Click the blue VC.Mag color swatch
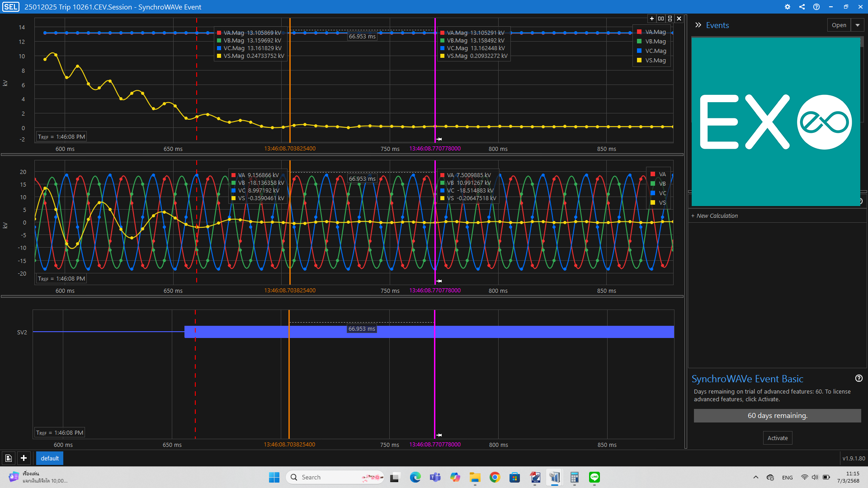Viewport: 868px width, 488px height. pyautogui.click(x=639, y=51)
